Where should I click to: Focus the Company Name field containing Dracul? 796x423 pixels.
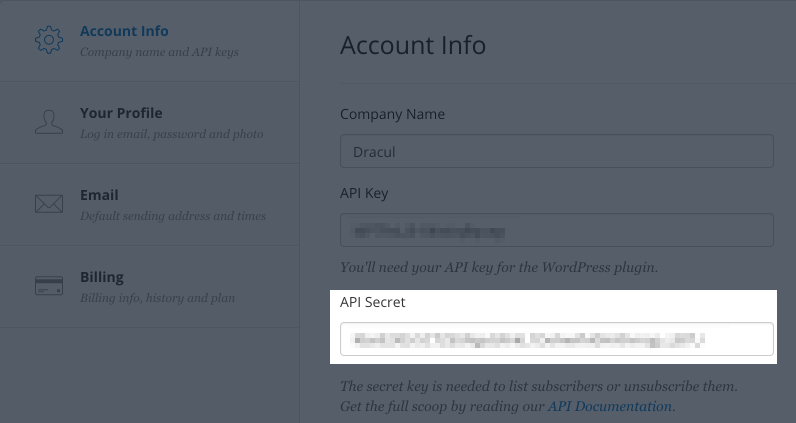click(557, 151)
